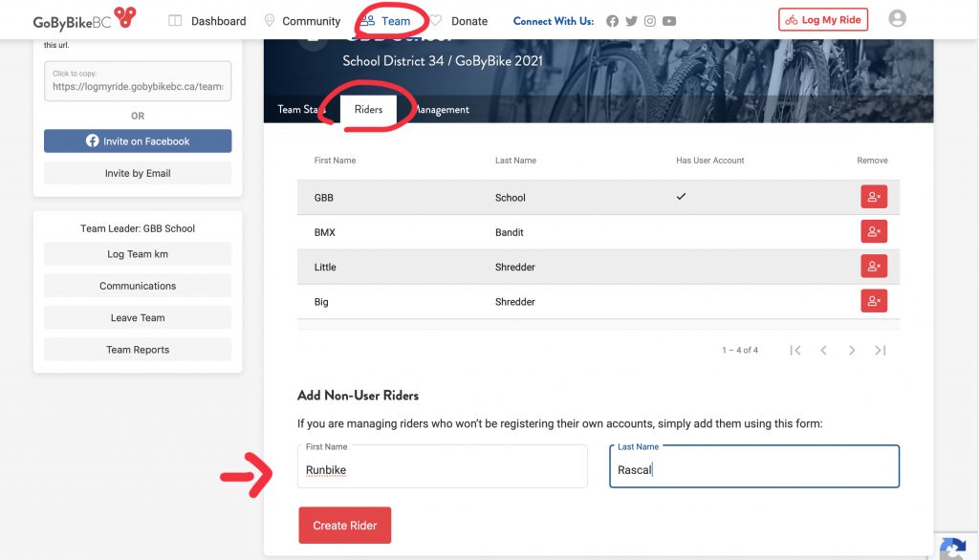Switch to the Management tab
The height and width of the screenshot is (560, 979).
pyautogui.click(x=440, y=109)
